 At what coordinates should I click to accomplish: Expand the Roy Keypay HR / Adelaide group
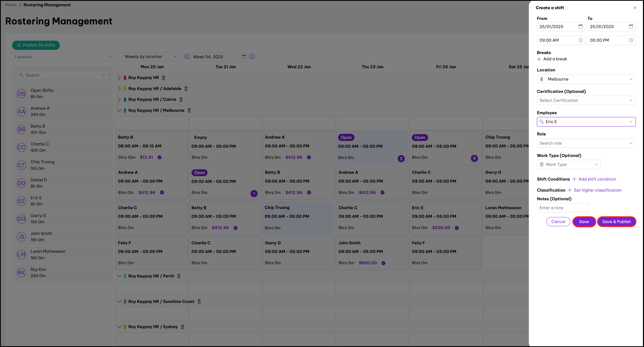coord(119,89)
